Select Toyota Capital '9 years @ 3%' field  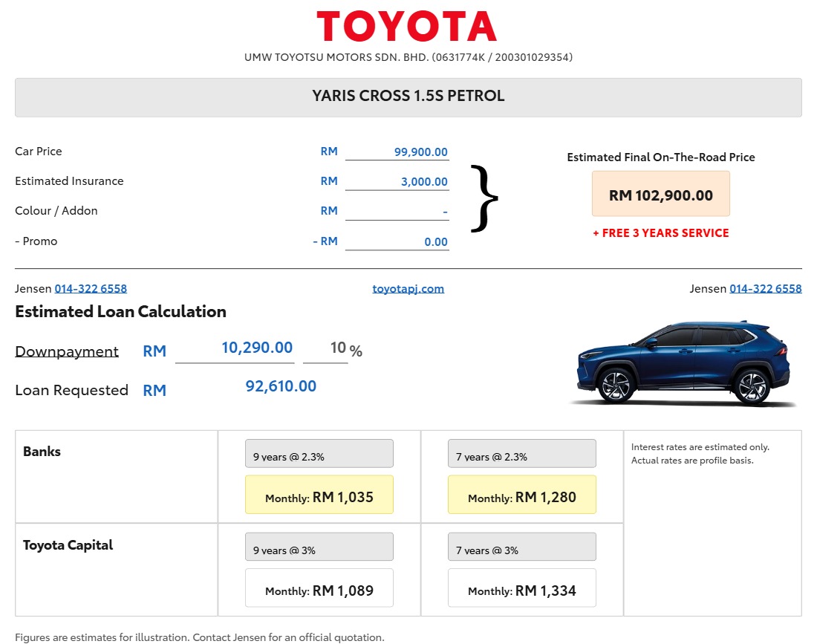[319, 547]
